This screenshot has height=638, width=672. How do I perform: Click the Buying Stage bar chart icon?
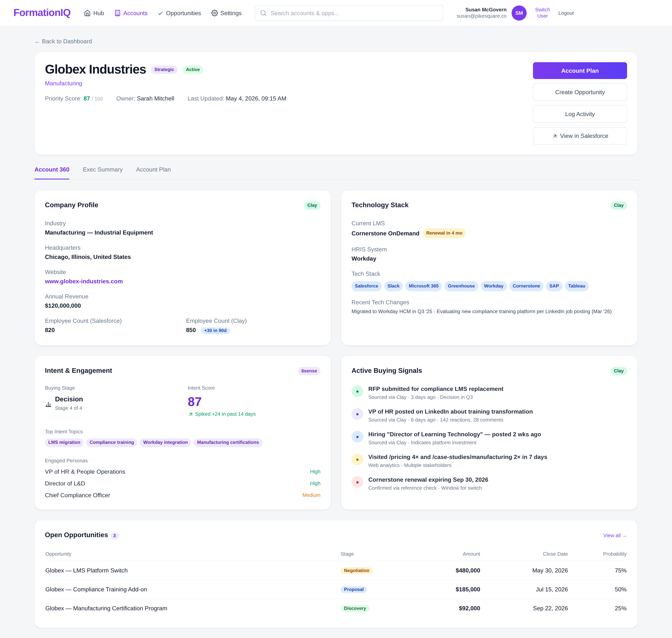pyautogui.click(x=48, y=404)
